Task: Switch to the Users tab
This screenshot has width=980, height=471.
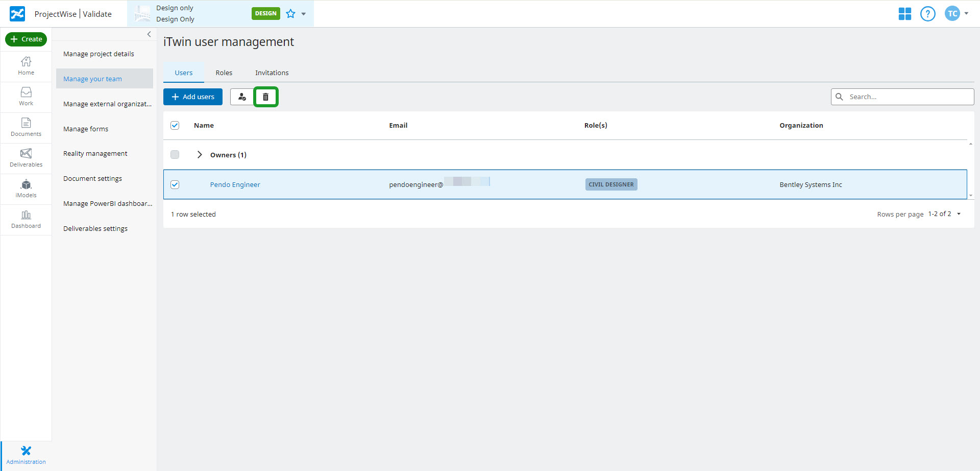Action: 184,73
